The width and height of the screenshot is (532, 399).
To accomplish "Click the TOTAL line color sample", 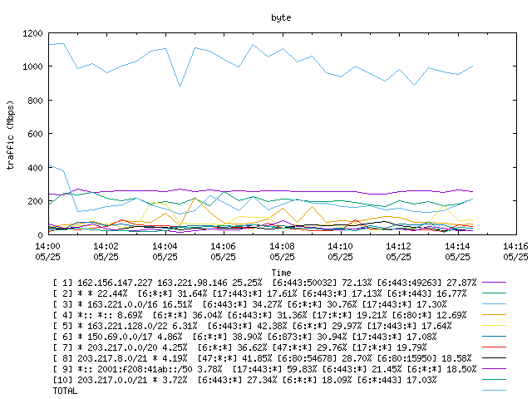I will 494,390.
